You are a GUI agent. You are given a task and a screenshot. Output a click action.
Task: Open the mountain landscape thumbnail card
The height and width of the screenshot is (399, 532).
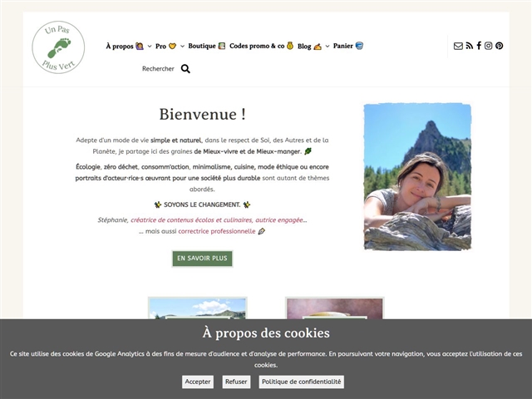coord(198,308)
